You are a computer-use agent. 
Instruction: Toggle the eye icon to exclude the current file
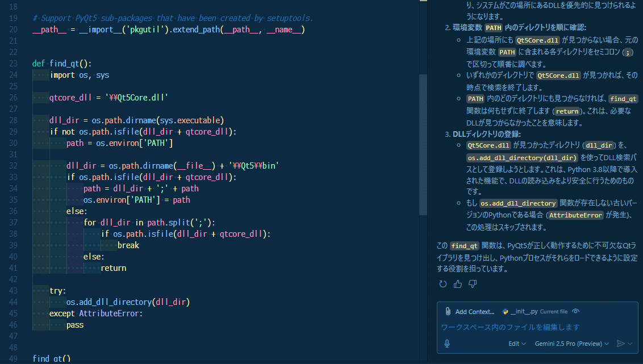click(575, 311)
